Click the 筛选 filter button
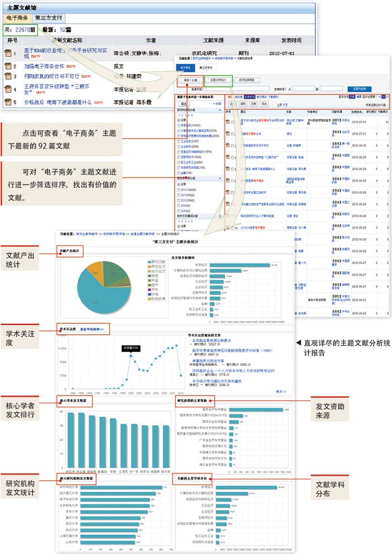 (x=184, y=104)
